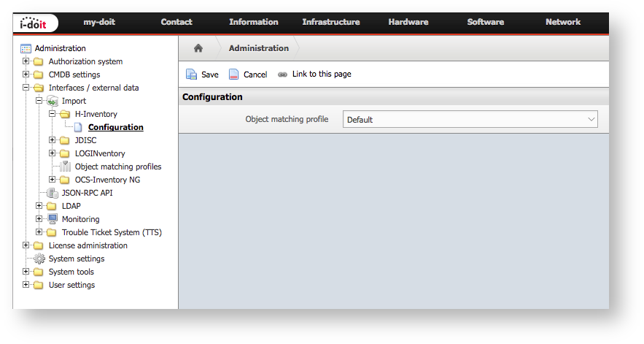Expand the Authorization system folder

[x=26, y=61]
